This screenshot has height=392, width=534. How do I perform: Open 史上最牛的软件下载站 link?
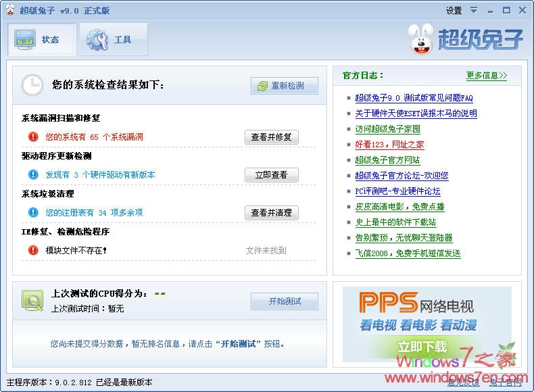(x=395, y=222)
